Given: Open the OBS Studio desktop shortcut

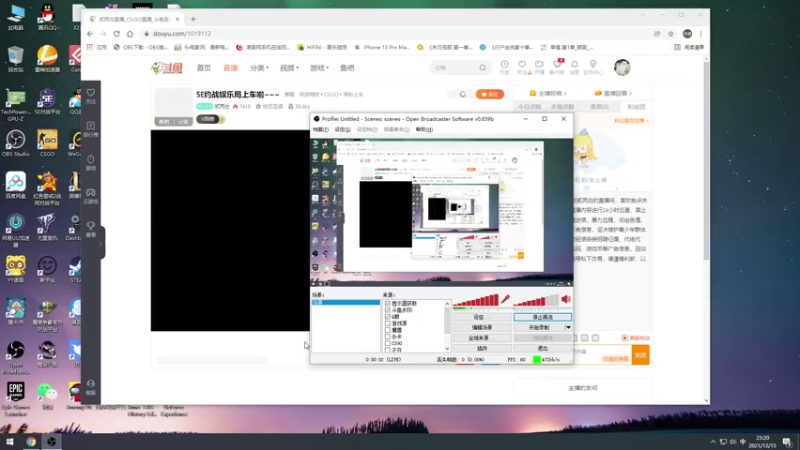Looking at the screenshot, I should [x=15, y=143].
